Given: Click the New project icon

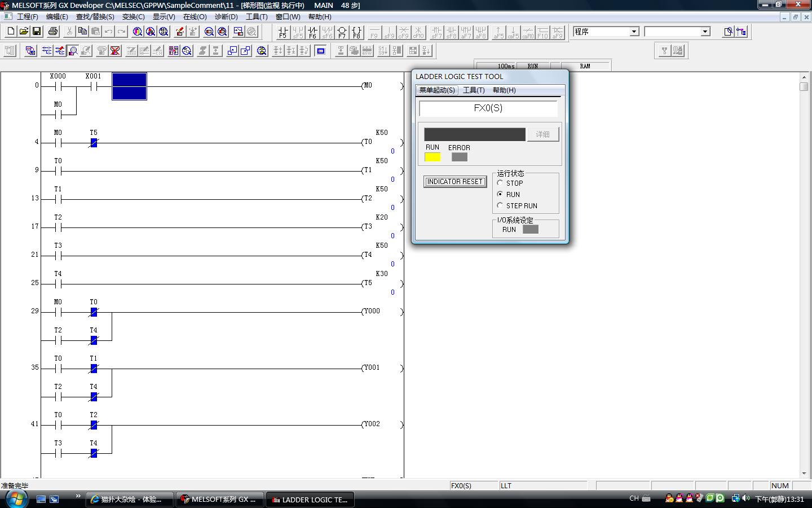Looking at the screenshot, I should pyautogui.click(x=11, y=32).
